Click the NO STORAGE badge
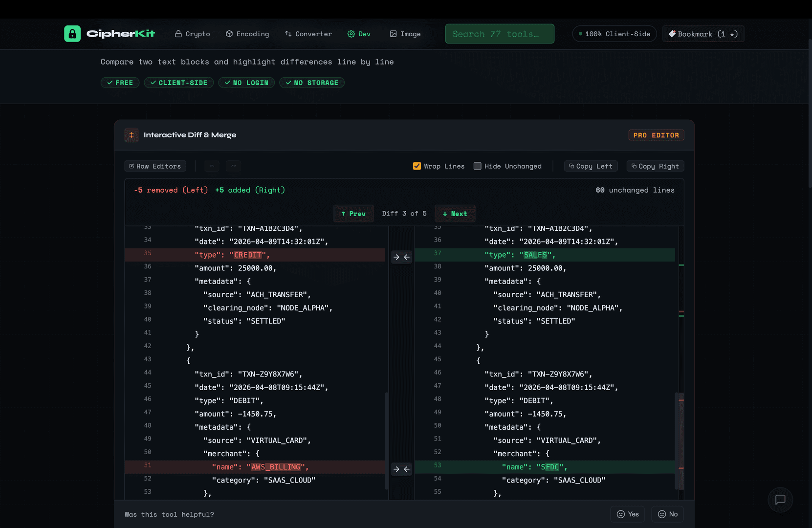Screen dimensions: 812x528 (312, 83)
